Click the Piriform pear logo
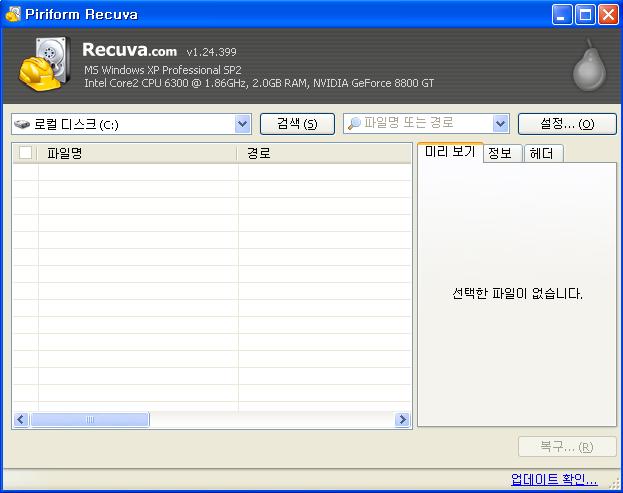This screenshot has height=493, width=623. tap(589, 65)
